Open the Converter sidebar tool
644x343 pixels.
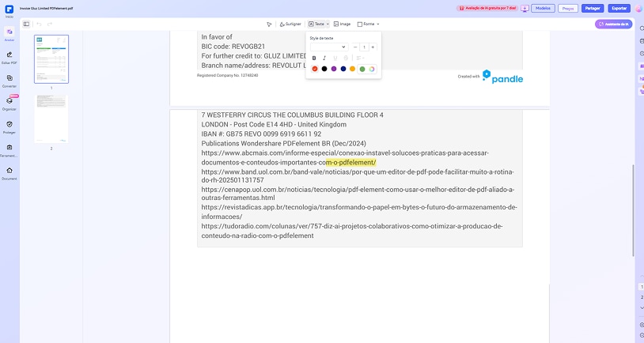9,81
